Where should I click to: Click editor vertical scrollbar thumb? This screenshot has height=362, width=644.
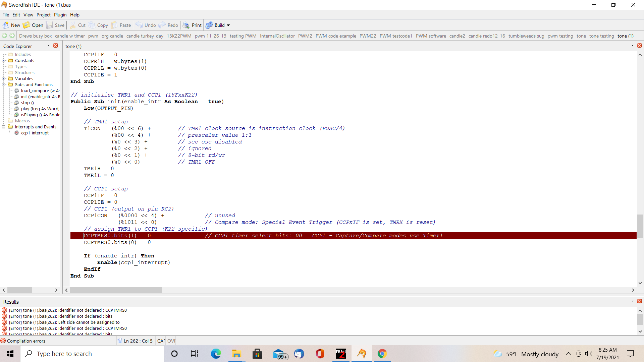pos(640,226)
